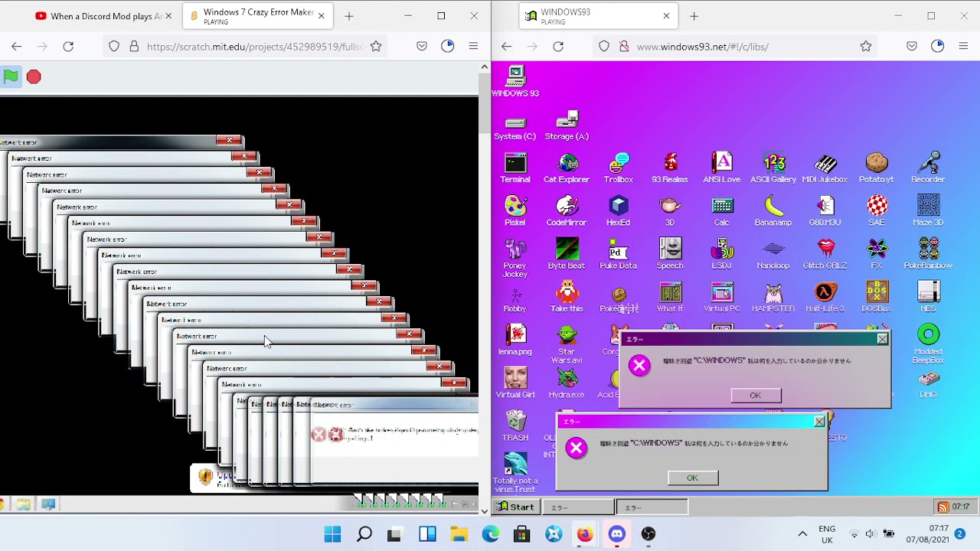Close the lower Japanese error dialog
This screenshot has width=980, height=551.
(x=819, y=422)
